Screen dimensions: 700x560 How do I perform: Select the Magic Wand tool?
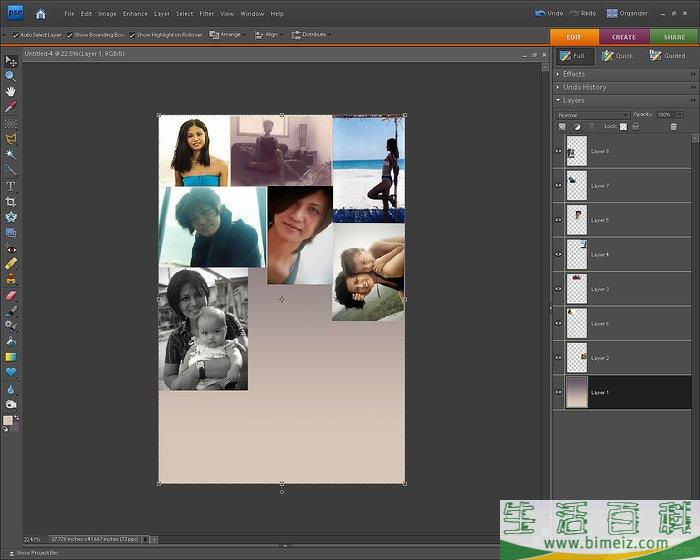(11, 154)
